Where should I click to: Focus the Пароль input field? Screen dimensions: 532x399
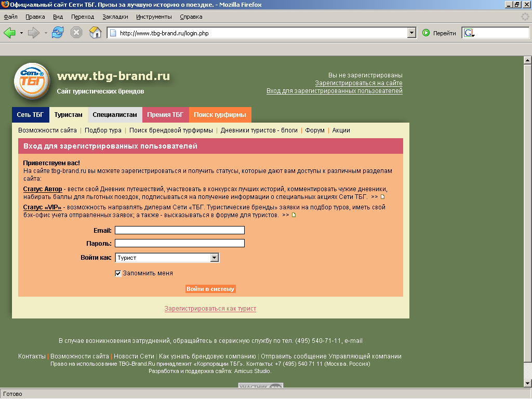pyautogui.click(x=179, y=243)
